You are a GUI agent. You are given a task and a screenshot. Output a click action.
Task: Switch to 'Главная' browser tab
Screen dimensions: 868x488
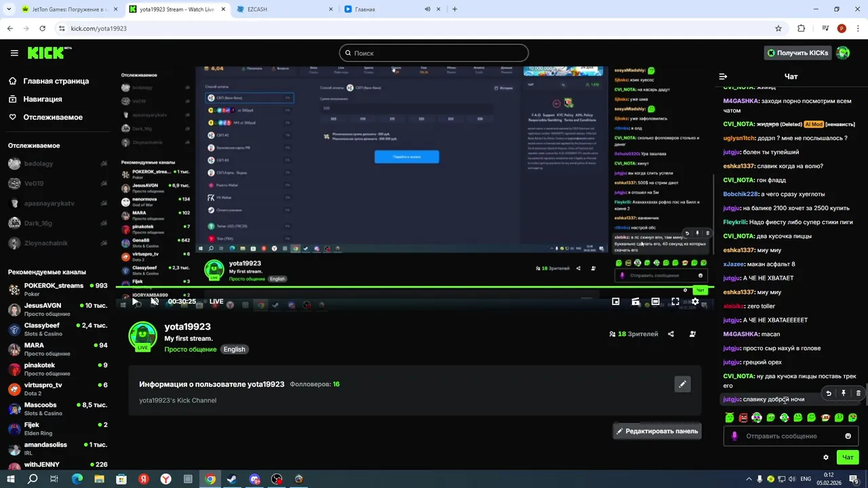(391, 9)
